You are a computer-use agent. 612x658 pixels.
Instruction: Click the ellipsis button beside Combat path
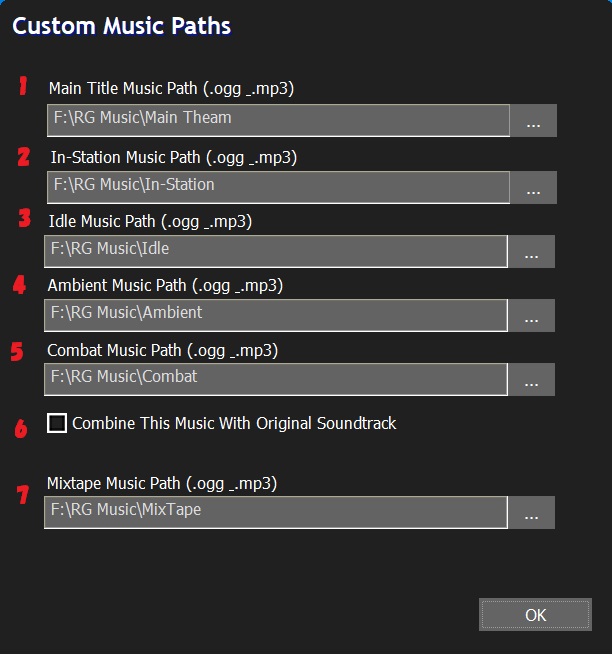click(531, 380)
